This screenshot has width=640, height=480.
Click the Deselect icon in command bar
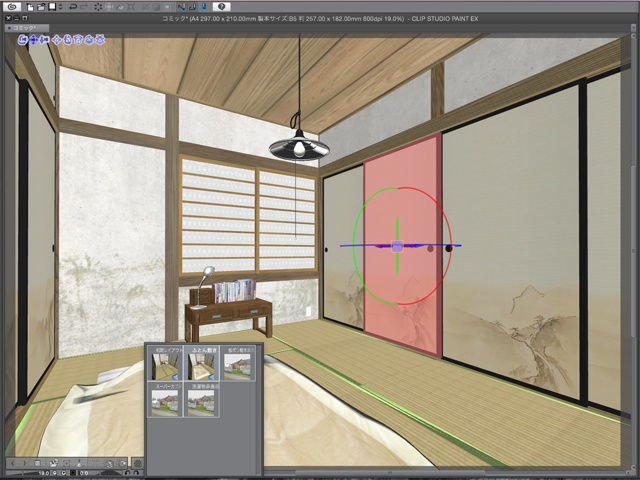pyautogui.click(x=146, y=7)
